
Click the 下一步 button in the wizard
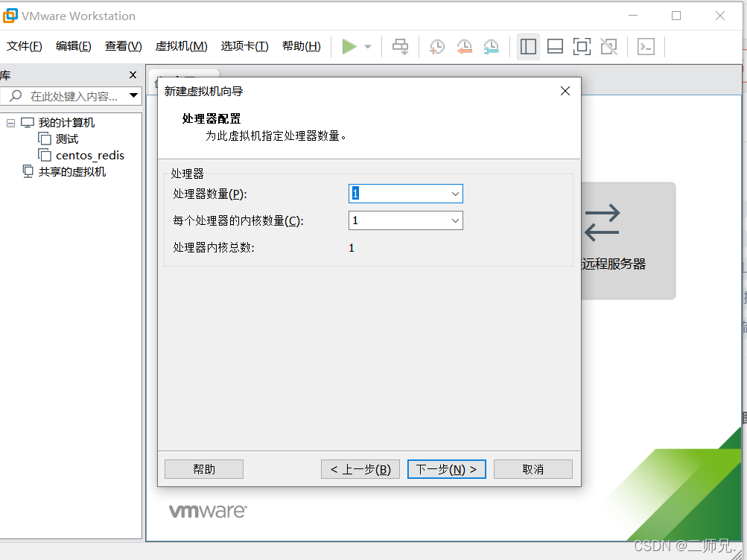tap(446, 468)
